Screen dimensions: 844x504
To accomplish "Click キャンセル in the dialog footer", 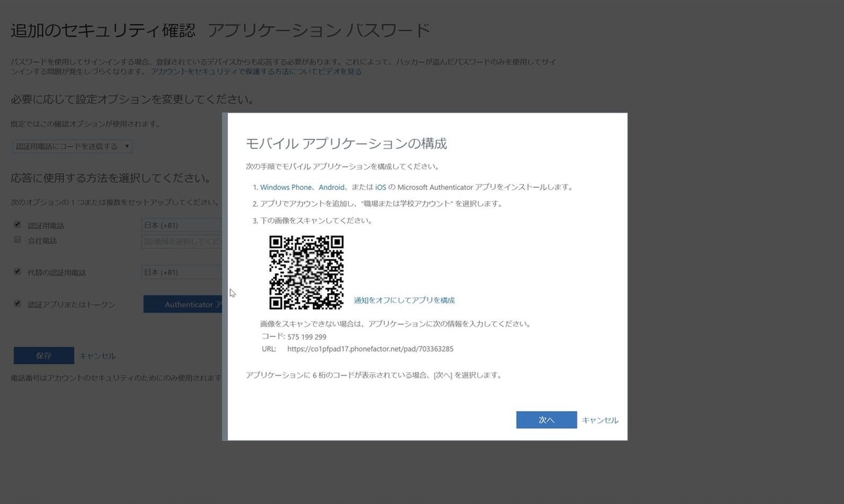I will [x=599, y=420].
